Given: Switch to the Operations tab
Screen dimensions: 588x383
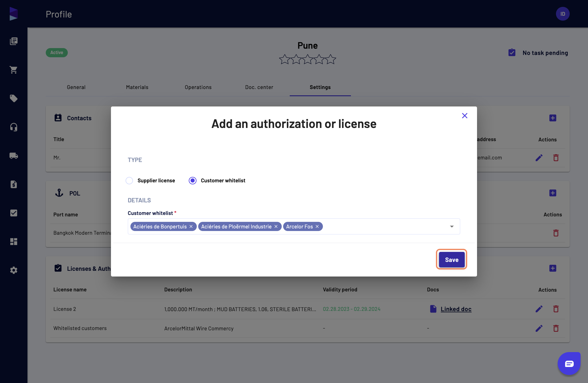Looking at the screenshot, I should (x=198, y=87).
